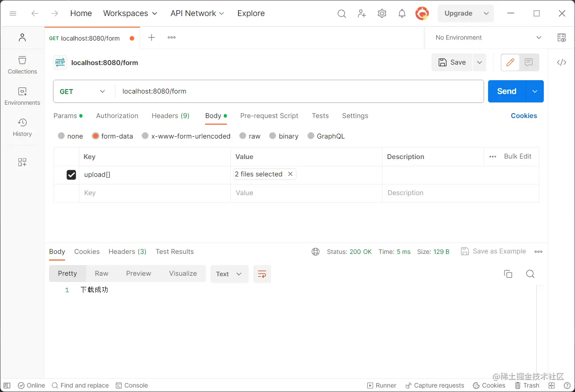The width and height of the screenshot is (575, 392).
Task: Open the notifications bell
Action: coord(402,13)
